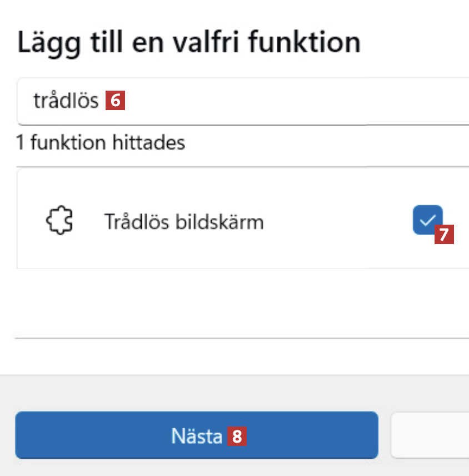
Task: Toggle the blue checkmark for wireless display
Action: [427, 220]
